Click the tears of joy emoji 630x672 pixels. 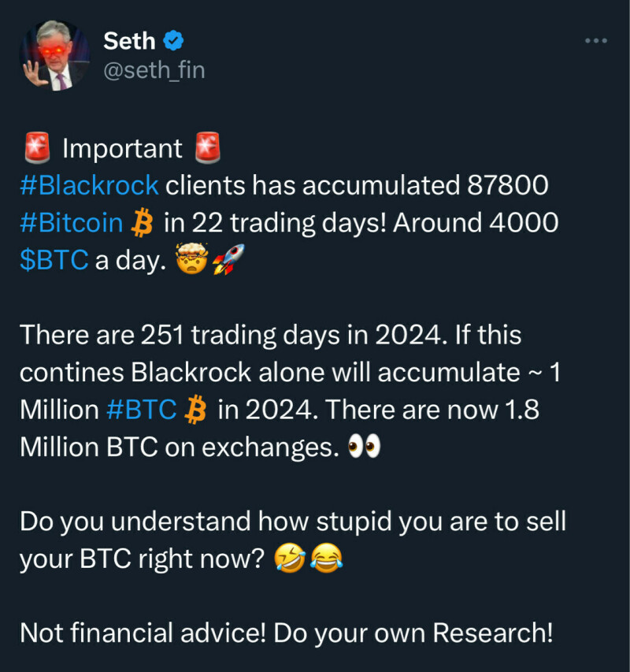click(324, 559)
